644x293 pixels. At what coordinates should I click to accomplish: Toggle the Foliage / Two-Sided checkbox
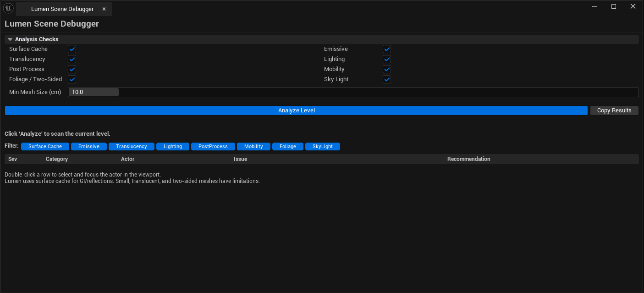click(72, 79)
